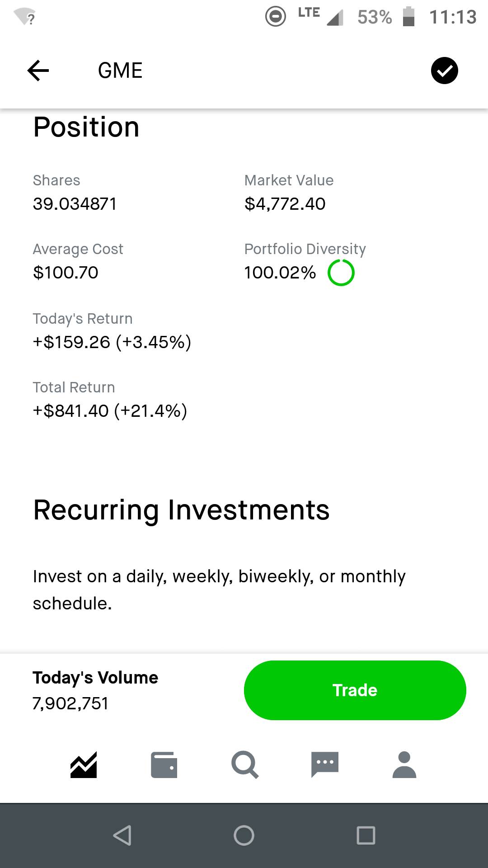
Task: Open the messages chat bubble tab
Action: click(324, 764)
